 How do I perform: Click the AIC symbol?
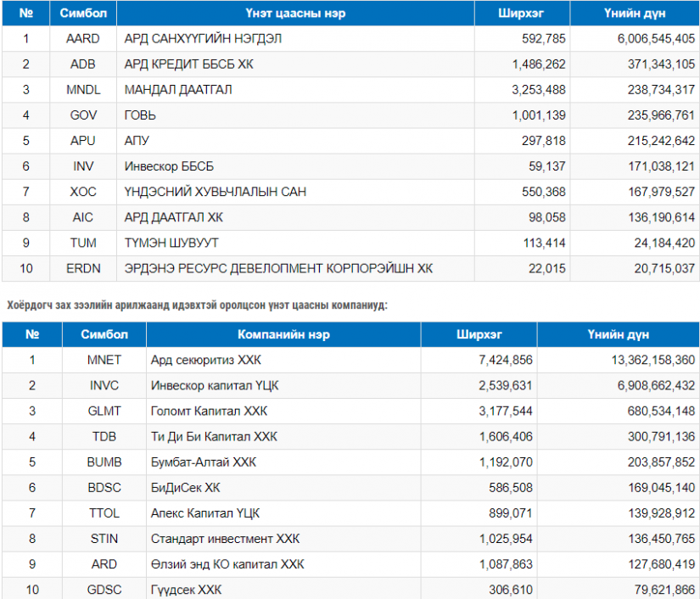click(x=82, y=217)
